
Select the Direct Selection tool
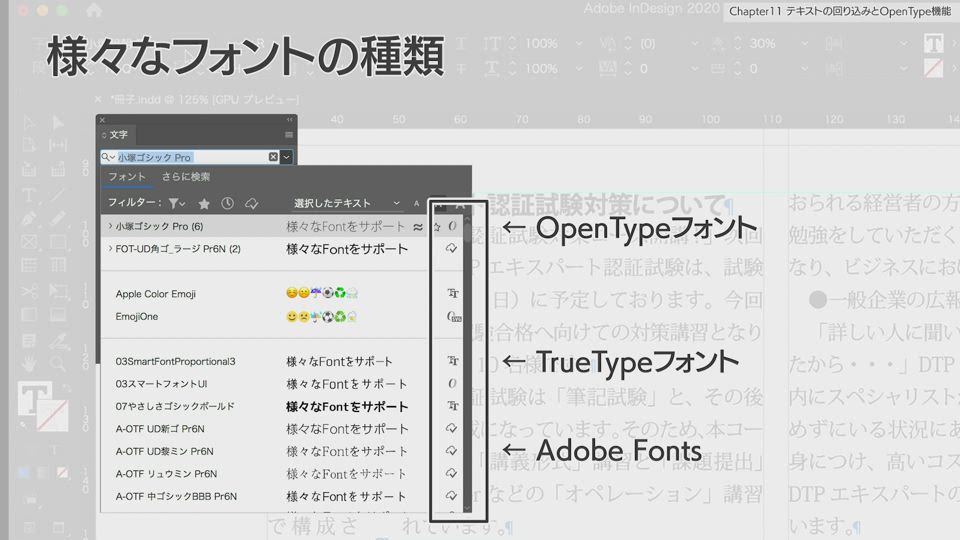coord(58,122)
